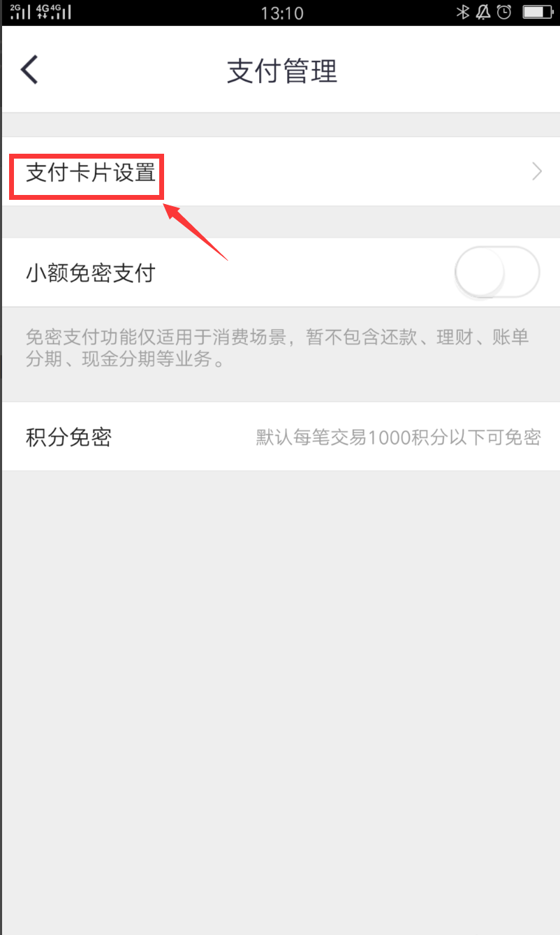Tap the back arrow in the header
Screen dimensions: 560x935
(x=29, y=71)
